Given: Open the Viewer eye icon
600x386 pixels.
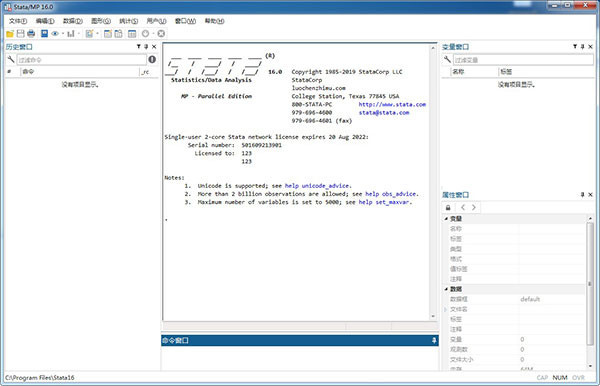Looking at the screenshot, I should [55, 34].
